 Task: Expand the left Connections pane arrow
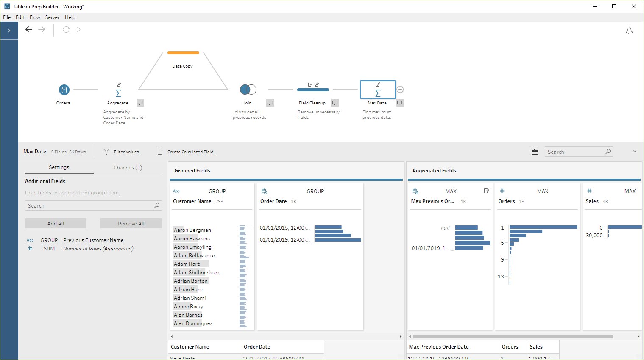click(x=9, y=31)
